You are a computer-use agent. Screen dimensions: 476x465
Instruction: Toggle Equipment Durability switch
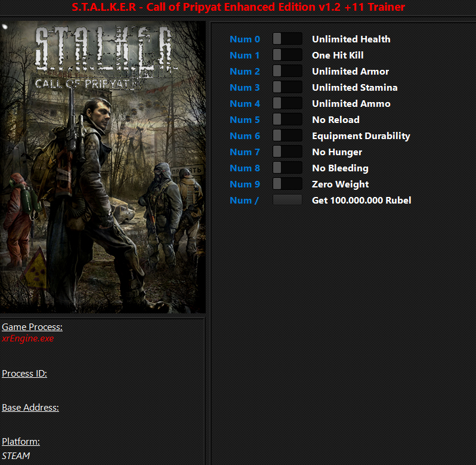287,136
